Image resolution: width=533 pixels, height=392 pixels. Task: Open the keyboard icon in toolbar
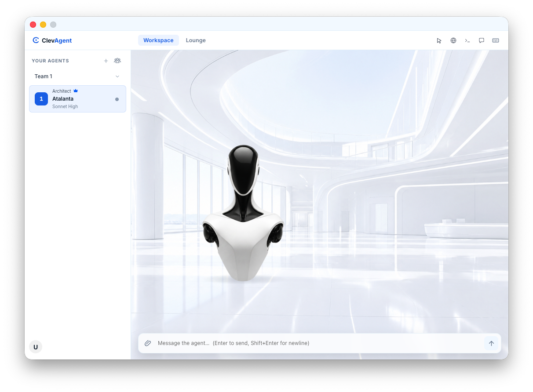(496, 40)
